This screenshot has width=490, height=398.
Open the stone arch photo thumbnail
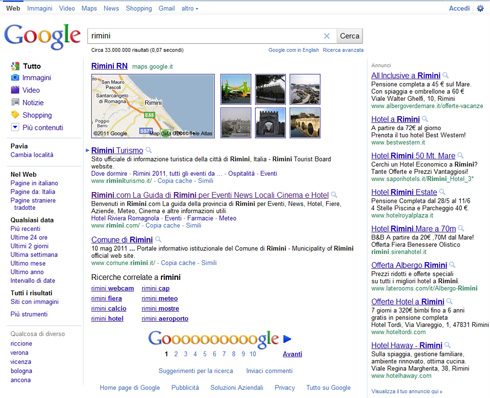pos(270,122)
